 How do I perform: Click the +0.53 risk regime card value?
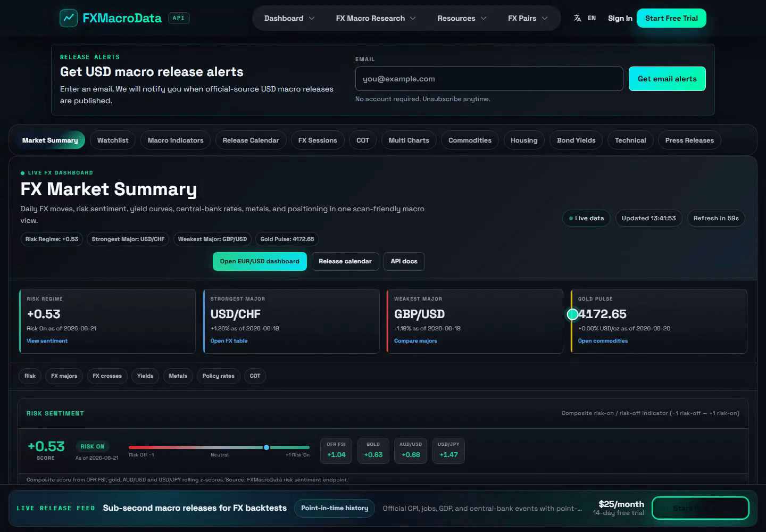(x=44, y=314)
